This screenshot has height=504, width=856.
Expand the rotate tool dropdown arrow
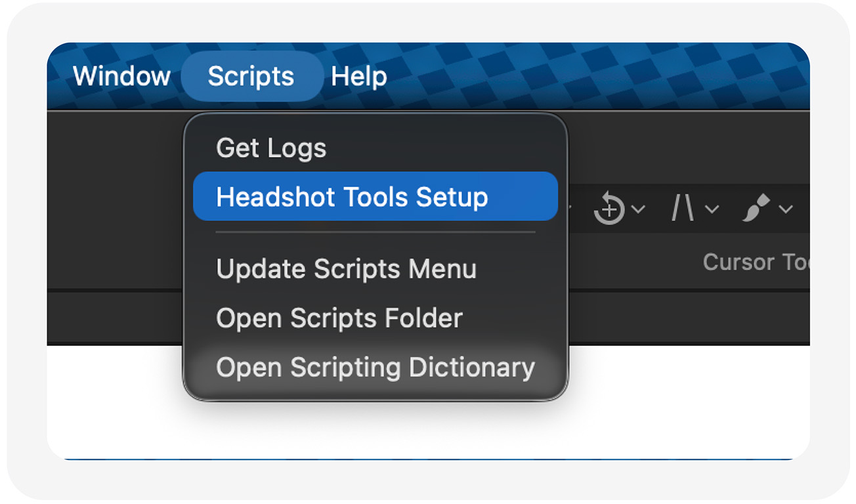[638, 209]
